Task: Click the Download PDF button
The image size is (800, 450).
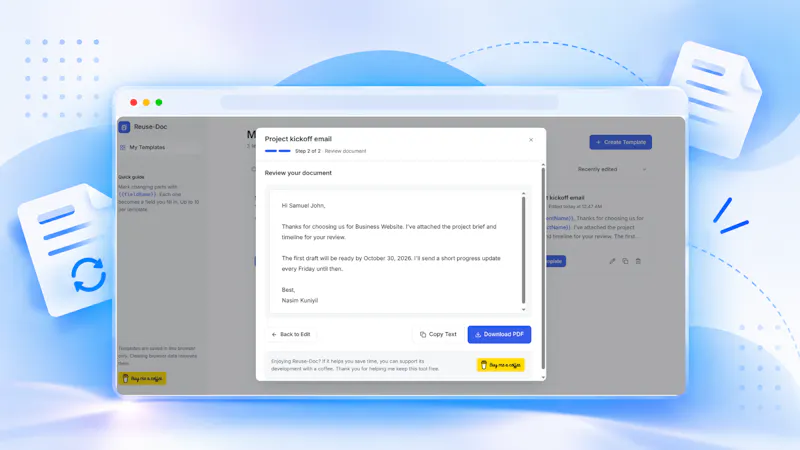Action: point(499,335)
